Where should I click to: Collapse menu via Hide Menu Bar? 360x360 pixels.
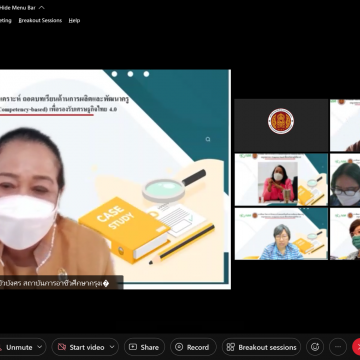[22, 7]
